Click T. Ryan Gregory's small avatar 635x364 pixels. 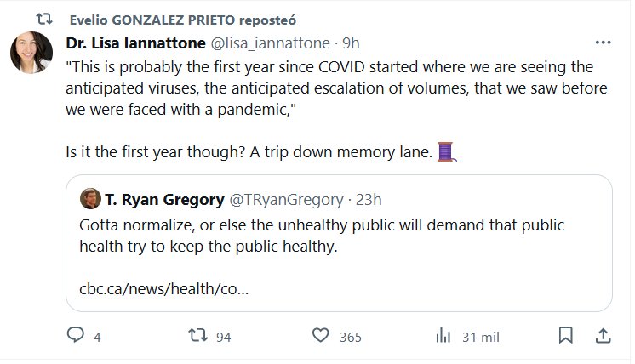(x=90, y=200)
